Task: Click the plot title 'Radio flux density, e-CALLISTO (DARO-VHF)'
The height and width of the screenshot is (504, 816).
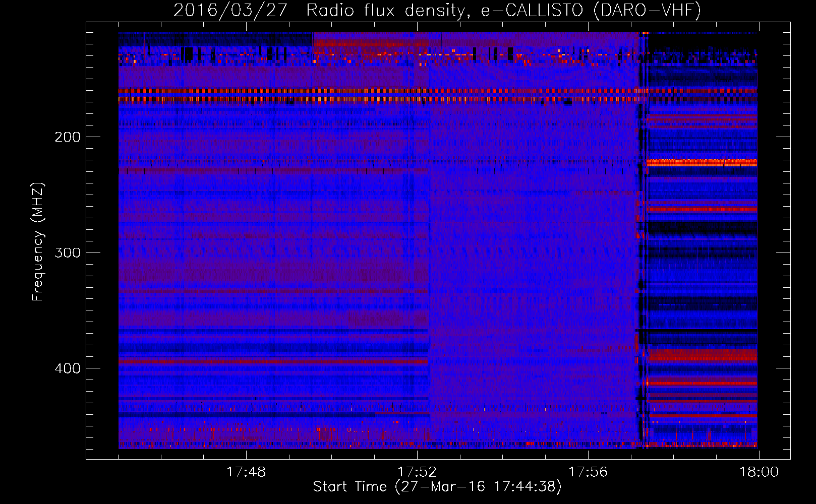Action: tap(503, 11)
